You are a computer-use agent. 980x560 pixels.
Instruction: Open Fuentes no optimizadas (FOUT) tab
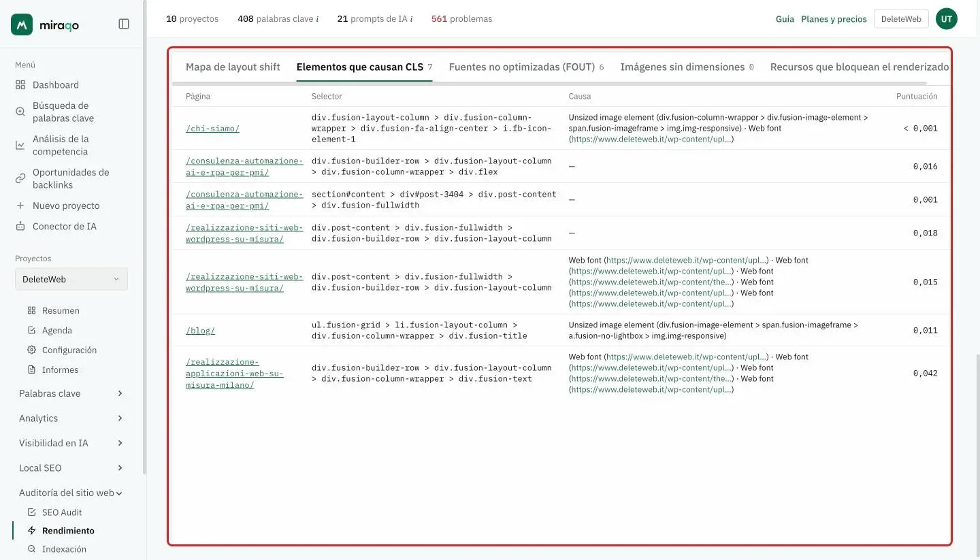coord(526,67)
